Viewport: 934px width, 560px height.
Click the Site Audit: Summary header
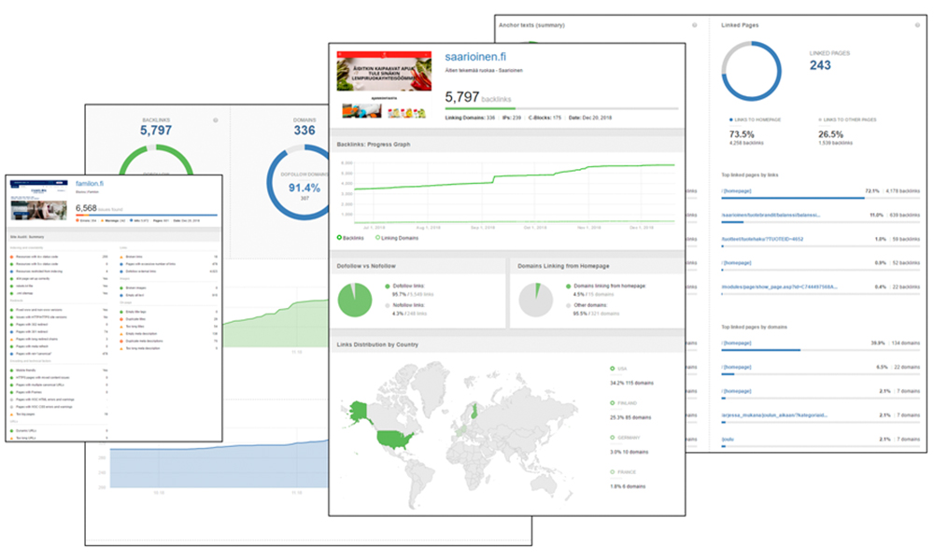click(x=27, y=237)
